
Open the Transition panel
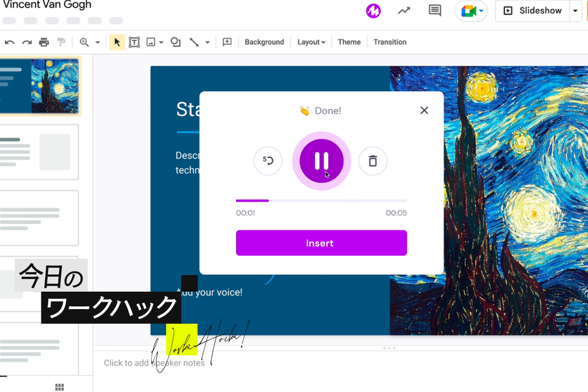point(390,42)
